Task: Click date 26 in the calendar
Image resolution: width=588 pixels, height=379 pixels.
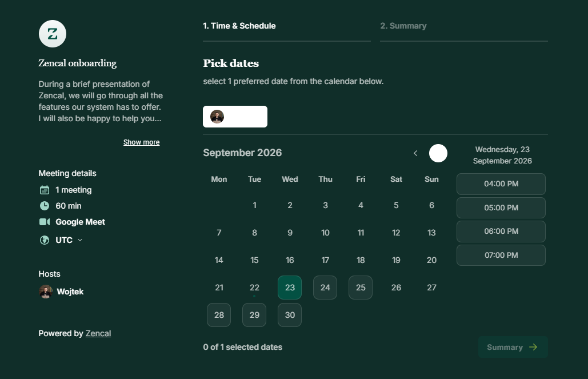Action: 396,288
